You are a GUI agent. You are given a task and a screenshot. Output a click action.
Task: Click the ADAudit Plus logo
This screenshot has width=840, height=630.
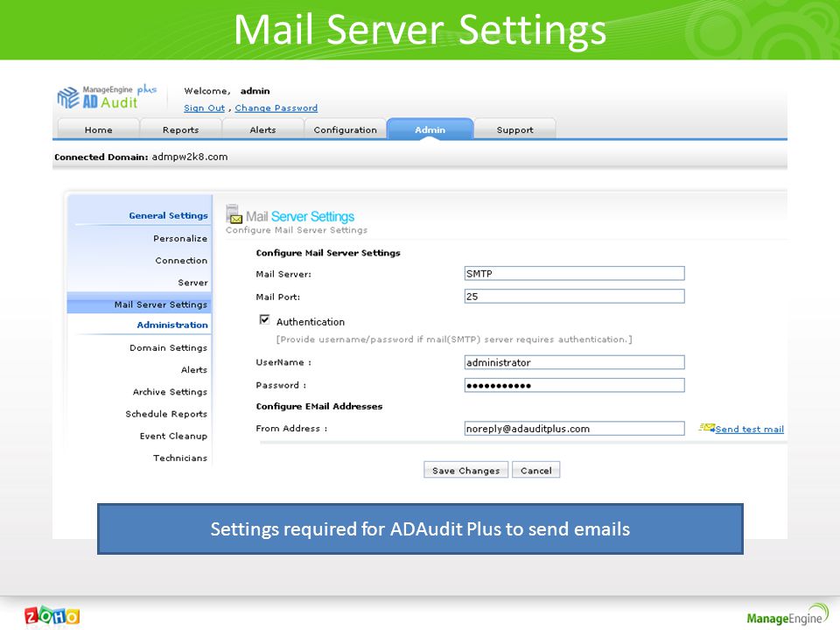[107, 97]
